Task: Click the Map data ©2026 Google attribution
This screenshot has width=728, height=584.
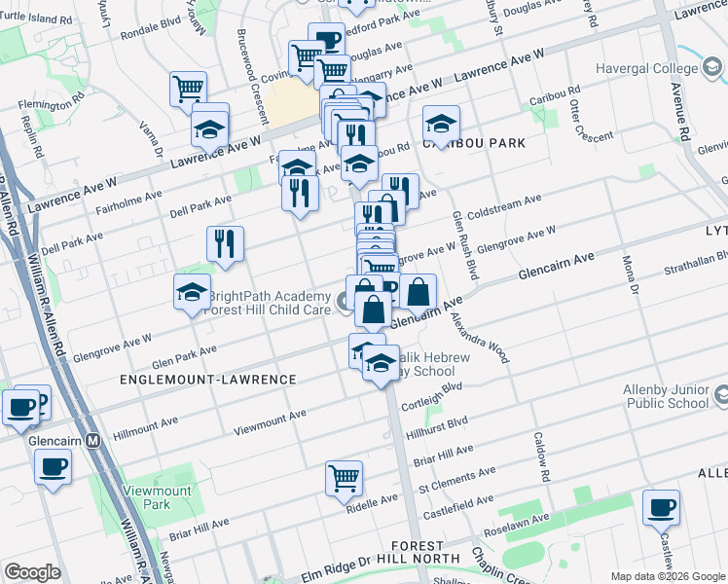Action: (668, 577)
